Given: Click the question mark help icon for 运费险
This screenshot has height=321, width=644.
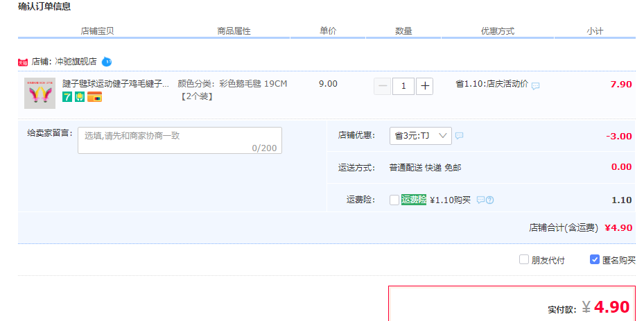Looking at the screenshot, I should [489, 200].
